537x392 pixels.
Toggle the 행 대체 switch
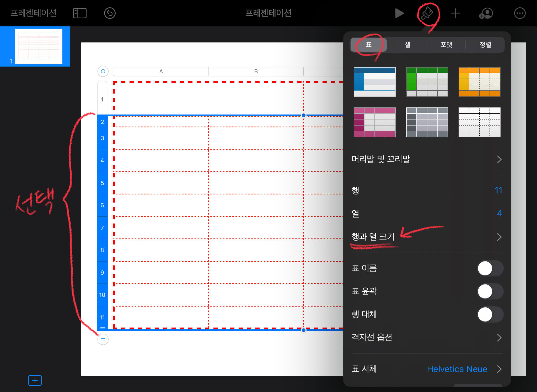pos(490,314)
